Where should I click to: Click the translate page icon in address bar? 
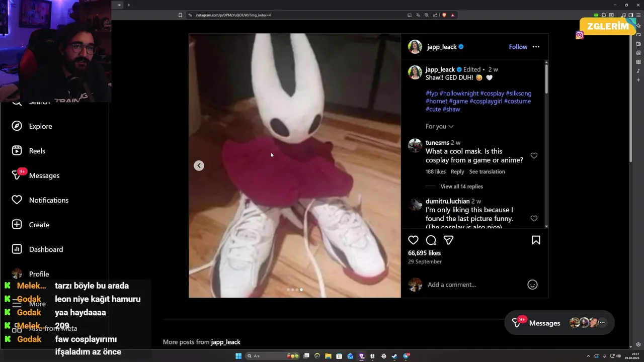click(418, 15)
